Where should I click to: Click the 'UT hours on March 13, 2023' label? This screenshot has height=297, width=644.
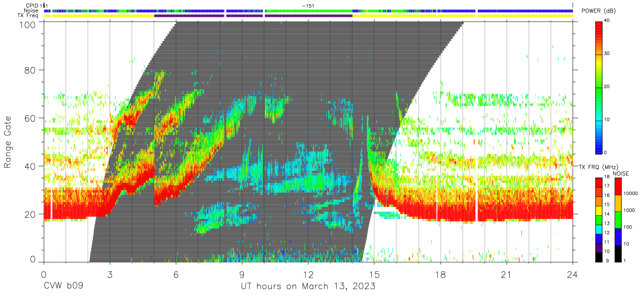[308, 287]
